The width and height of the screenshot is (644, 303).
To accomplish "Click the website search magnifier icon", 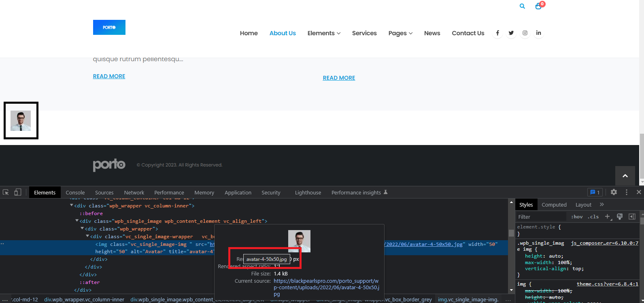I will pos(522,6).
